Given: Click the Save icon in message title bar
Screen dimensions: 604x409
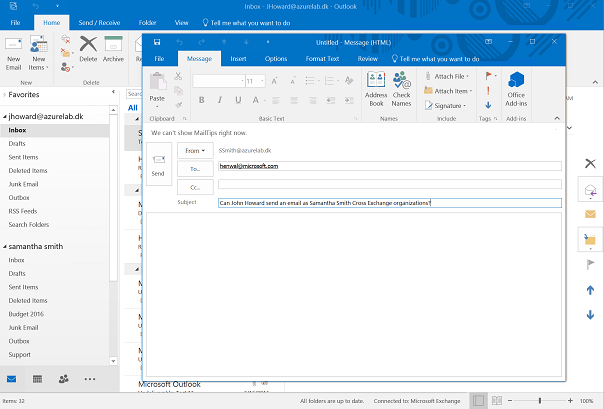Looking at the screenshot, I should (157, 42).
